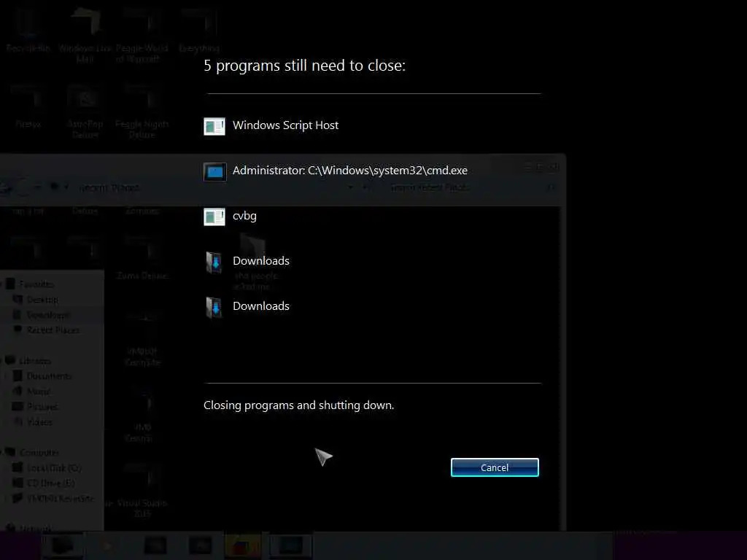Select Network in Explorer navigation pane
Viewport: 747px width, 560px height.
(35, 528)
